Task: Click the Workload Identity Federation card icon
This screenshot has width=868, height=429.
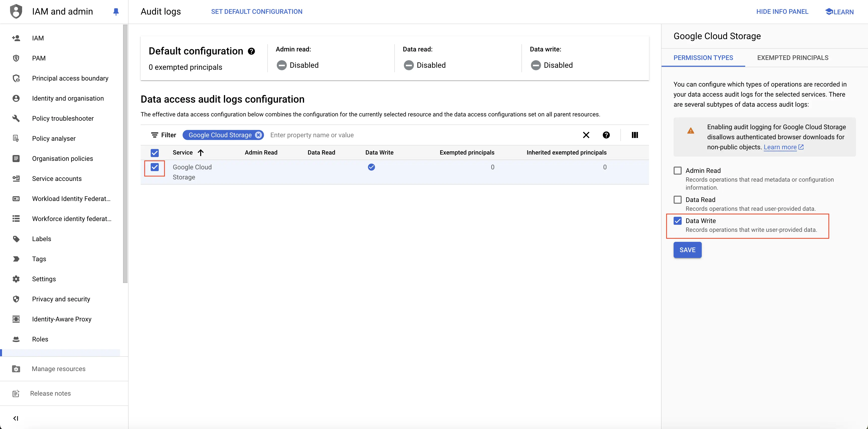Action: pyautogui.click(x=16, y=198)
